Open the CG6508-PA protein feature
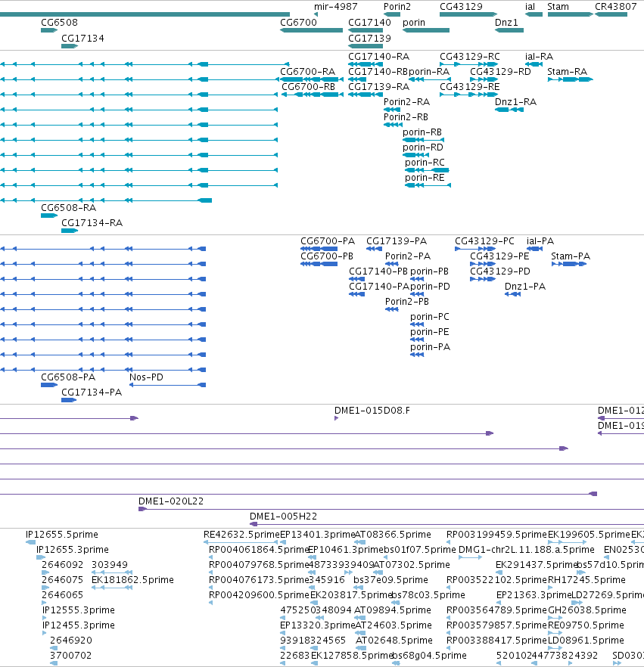 [x=68, y=377]
